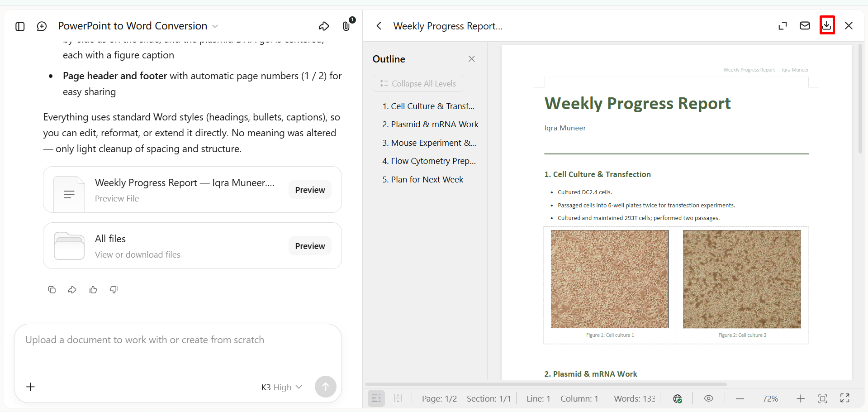Collapse All Levels in the outline
The height and width of the screenshot is (412, 868).
pyautogui.click(x=418, y=83)
